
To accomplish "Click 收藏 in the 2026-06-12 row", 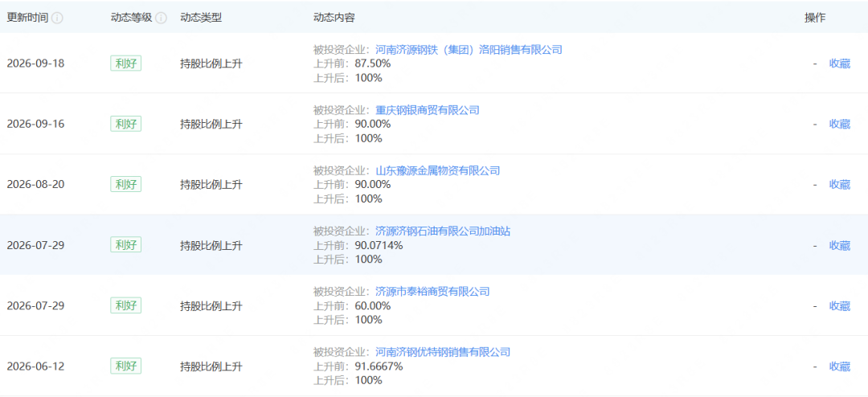I will tap(839, 366).
